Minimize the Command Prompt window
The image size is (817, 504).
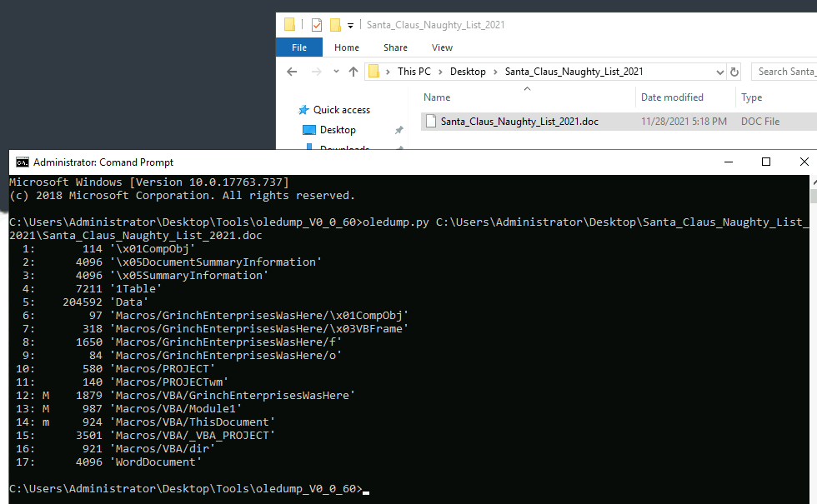(729, 162)
